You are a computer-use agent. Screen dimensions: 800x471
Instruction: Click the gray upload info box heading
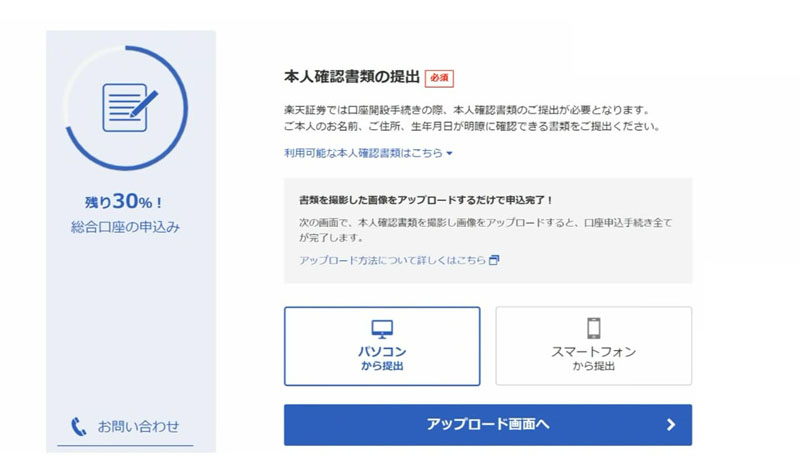click(426, 200)
